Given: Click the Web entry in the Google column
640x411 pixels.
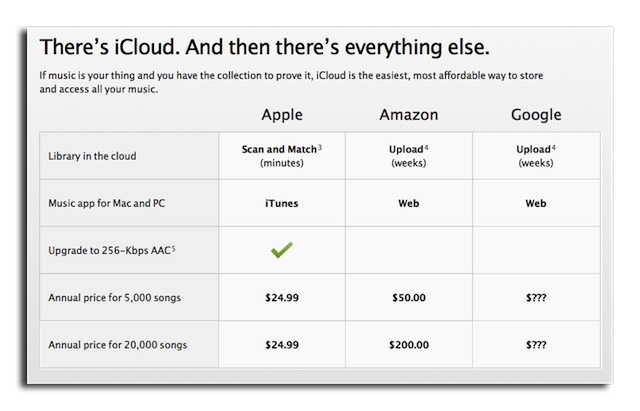Looking at the screenshot, I should pos(535,203).
